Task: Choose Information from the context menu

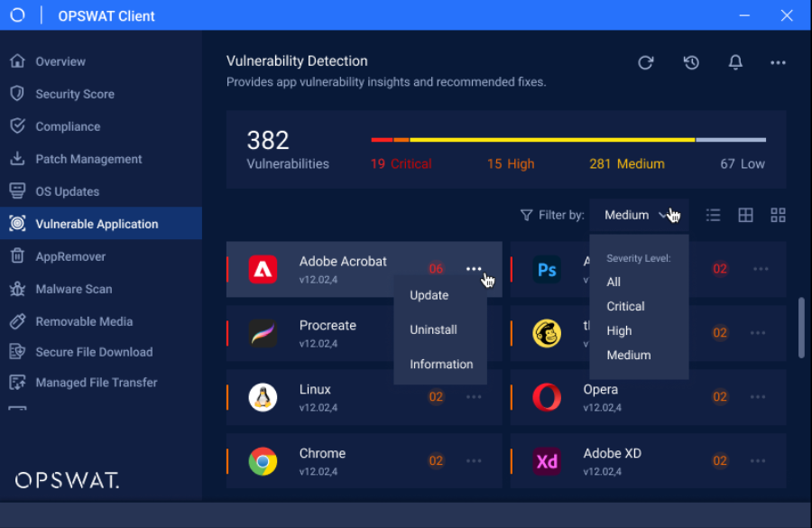Action: (x=441, y=365)
